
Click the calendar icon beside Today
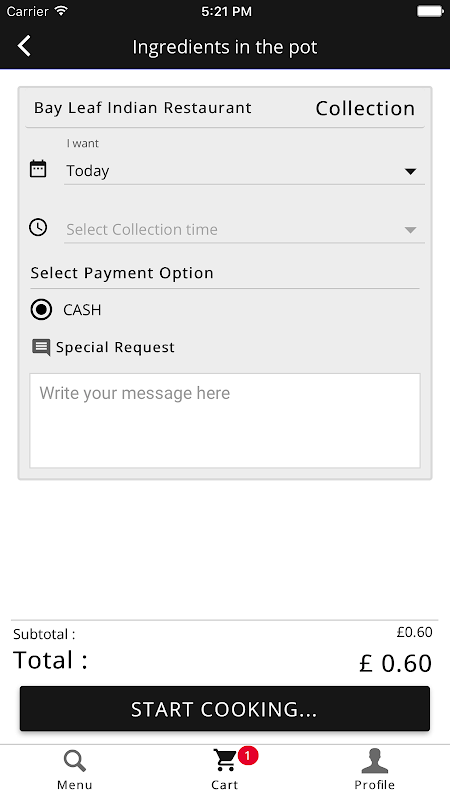[x=38, y=169]
